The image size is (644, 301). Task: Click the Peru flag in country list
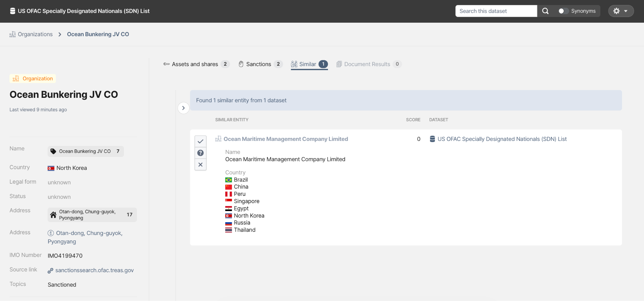tap(229, 194)
